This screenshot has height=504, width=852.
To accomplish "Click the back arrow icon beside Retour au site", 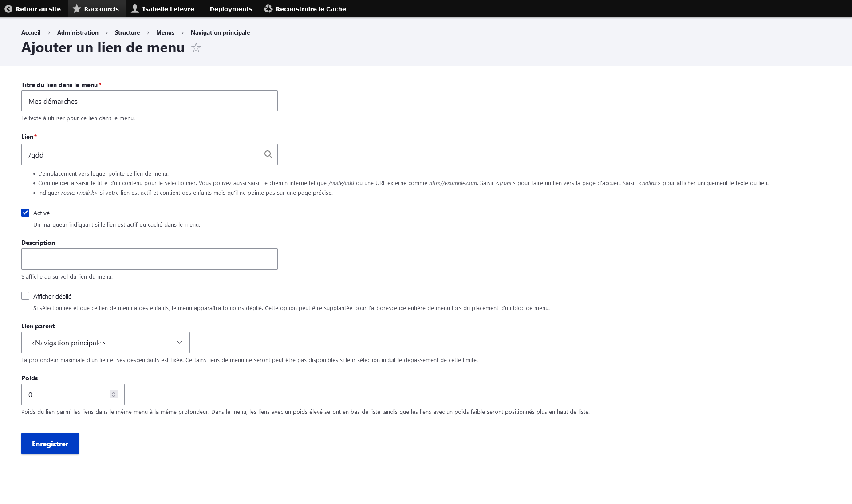I will pos(8,9).
